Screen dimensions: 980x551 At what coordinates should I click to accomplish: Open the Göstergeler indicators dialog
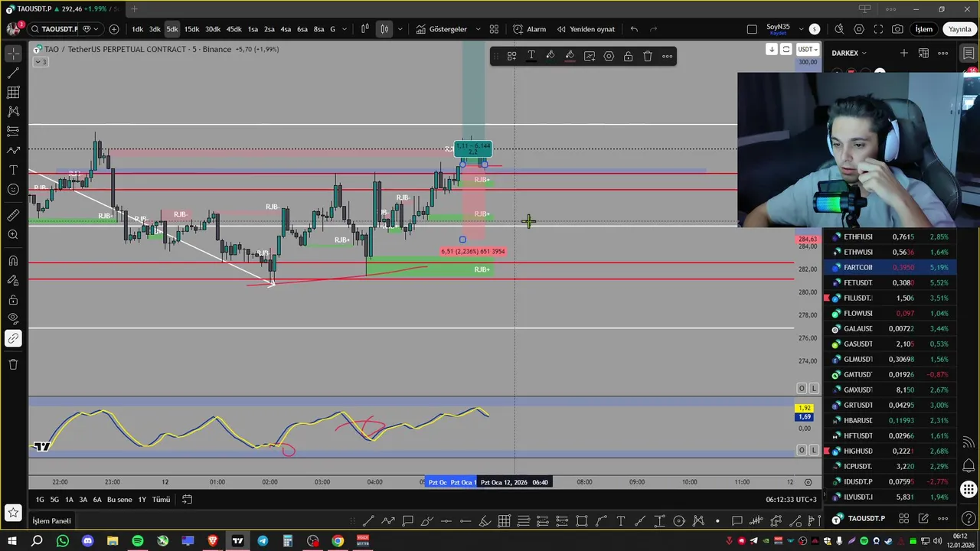point(441,29)
